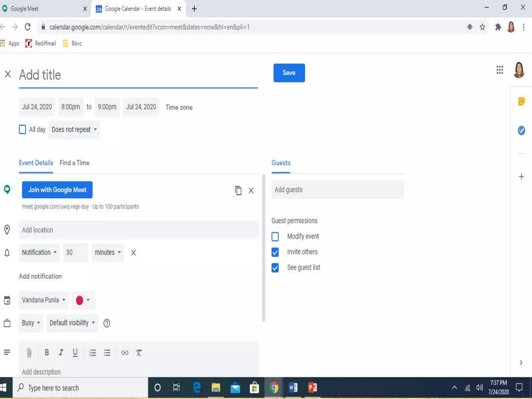Open the event color picker

pyautogui.click(x=83, y=300)
